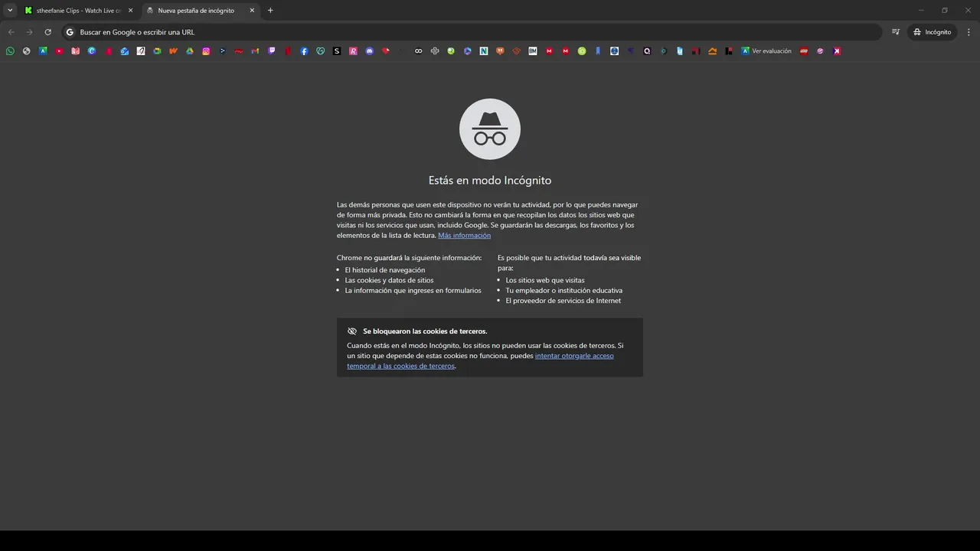The width and height of the screenshot is (980, 551).
Task: Close the Nueva pestaña de incógnito tab
Action: click(252, 11)
